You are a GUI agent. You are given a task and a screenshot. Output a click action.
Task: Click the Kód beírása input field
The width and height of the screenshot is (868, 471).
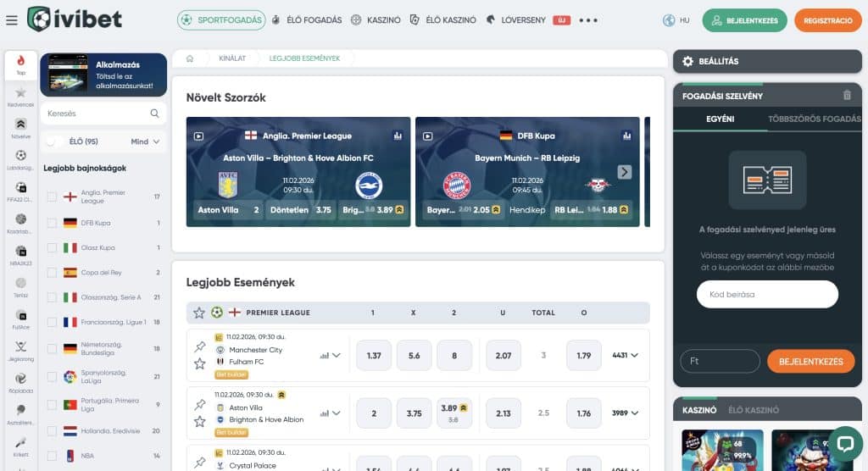767,294
